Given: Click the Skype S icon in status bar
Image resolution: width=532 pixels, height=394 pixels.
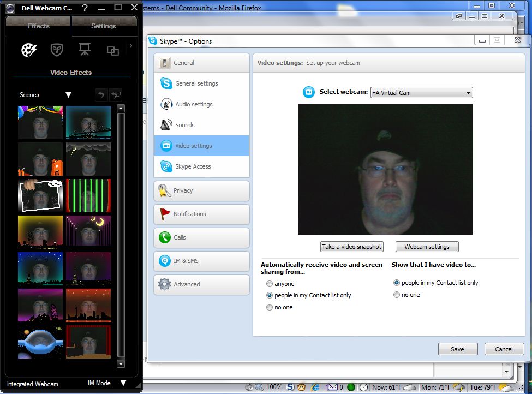Looking at the screenshot, I should [290, 387].
